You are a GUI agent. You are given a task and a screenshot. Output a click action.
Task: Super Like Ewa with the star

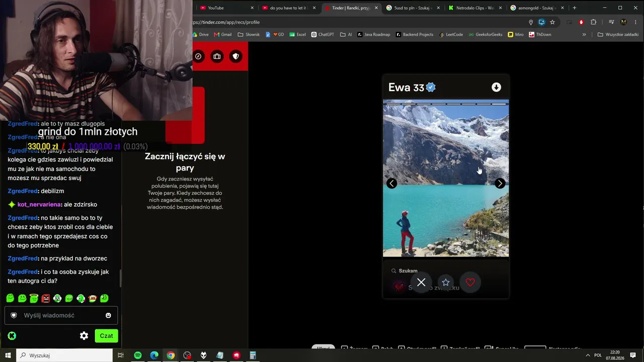pos(446,283)
